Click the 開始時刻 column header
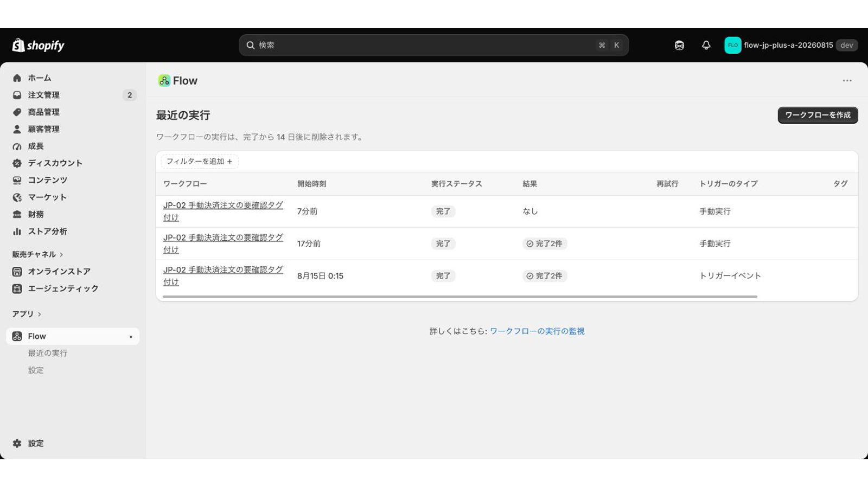 pos(311,184)
